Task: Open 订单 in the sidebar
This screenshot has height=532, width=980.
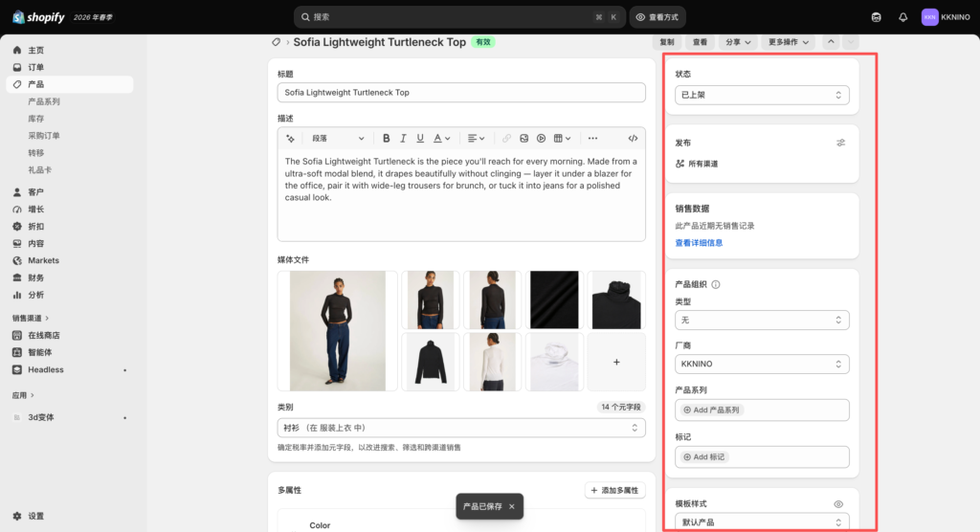Action: pos(69,67)
